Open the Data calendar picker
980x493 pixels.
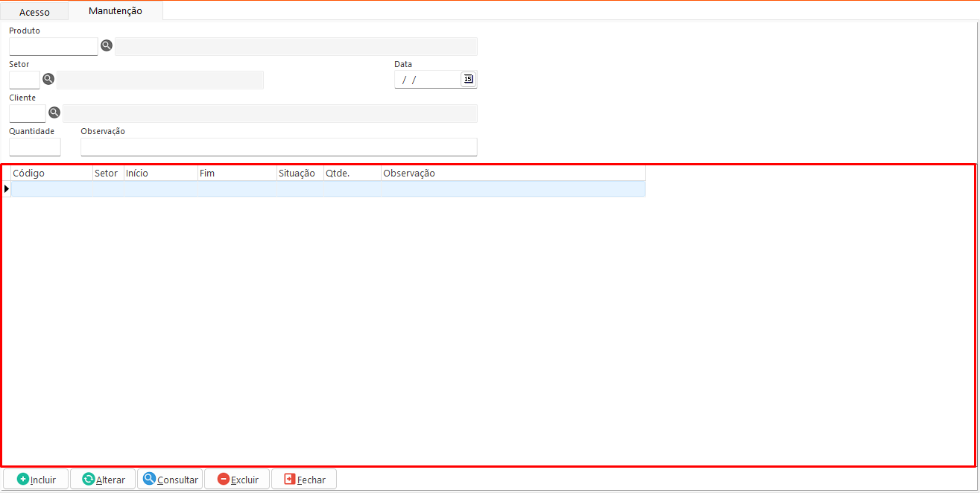point(468,79)
